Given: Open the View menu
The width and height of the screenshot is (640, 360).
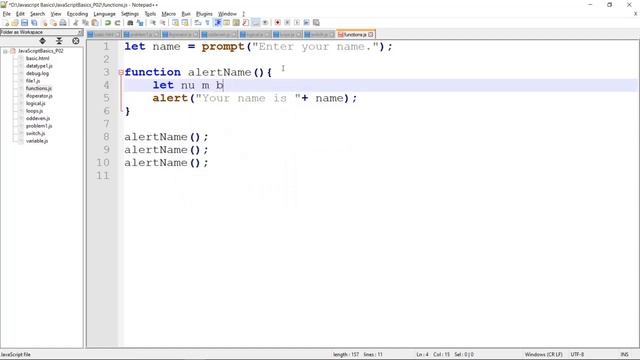Looking at the screenshot, I should [x=56, y=14].
